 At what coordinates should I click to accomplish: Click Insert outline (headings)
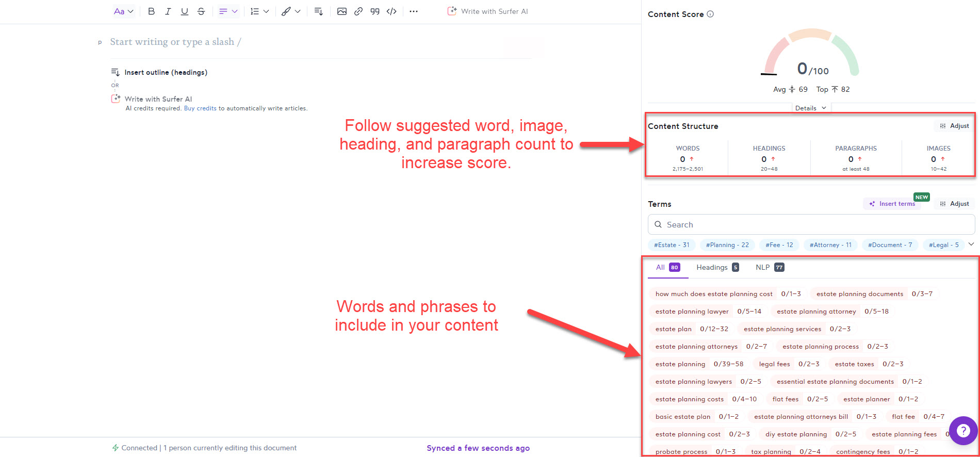pyautogui.click(x=159, y=72)
